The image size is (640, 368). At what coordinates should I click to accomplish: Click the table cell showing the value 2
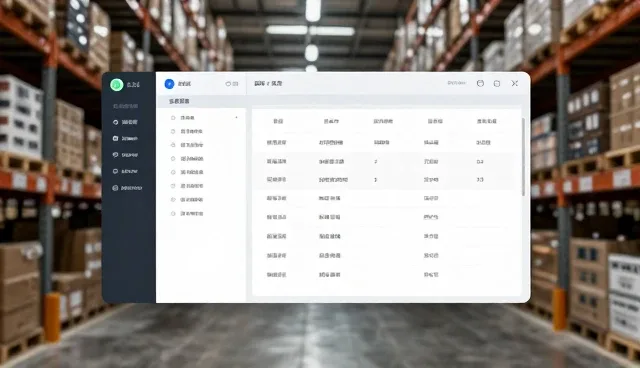click(x=376, y=162)
